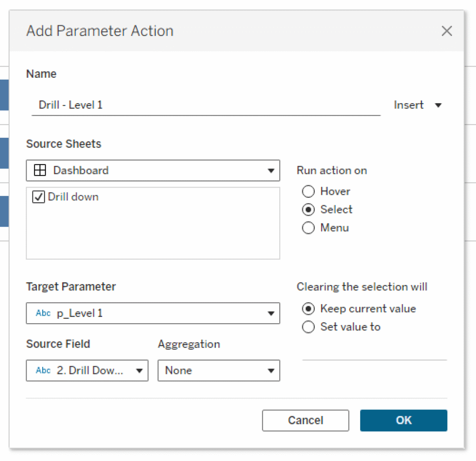Click the dashboard grid icon in Source Sheets

pos(40,170)
